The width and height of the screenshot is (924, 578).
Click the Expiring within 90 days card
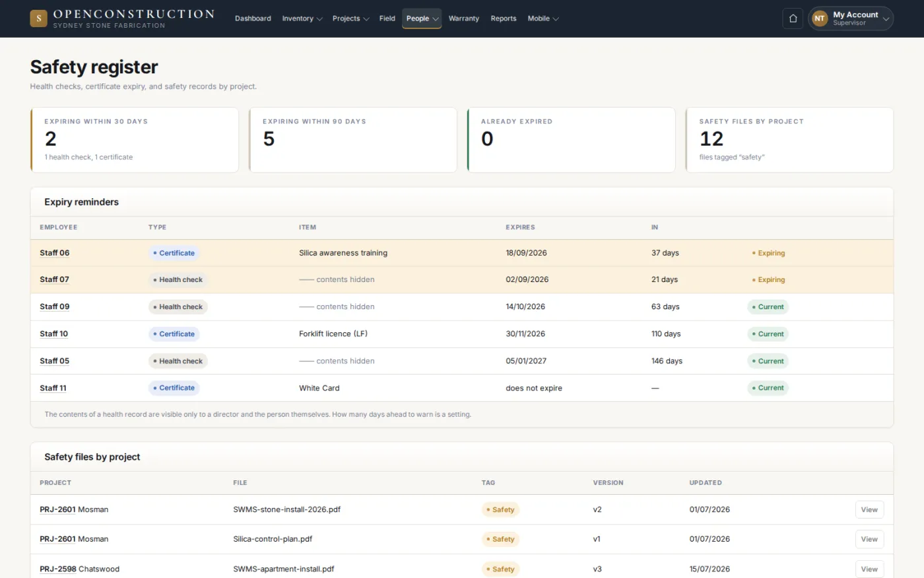(x=353, y=140)
